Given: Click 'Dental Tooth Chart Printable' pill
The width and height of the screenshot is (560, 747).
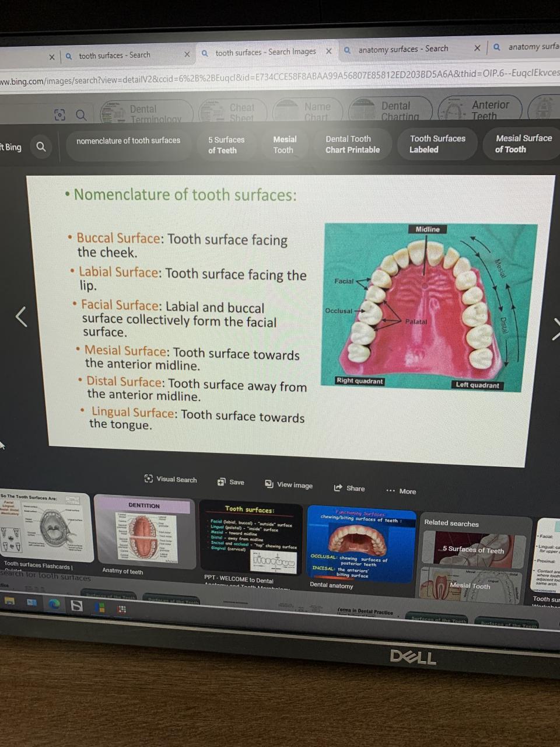Looking at the screenshot, I should pyautogui.click(x=353, y=144).
